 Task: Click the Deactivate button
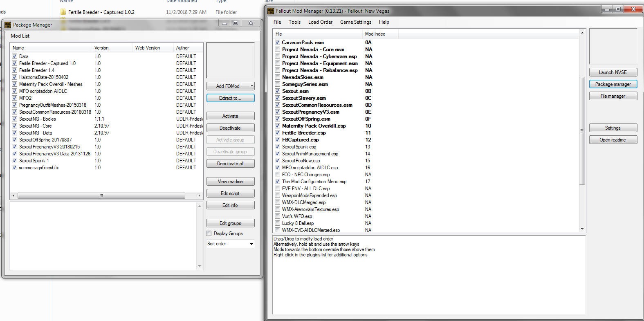(x=231, y=128)
